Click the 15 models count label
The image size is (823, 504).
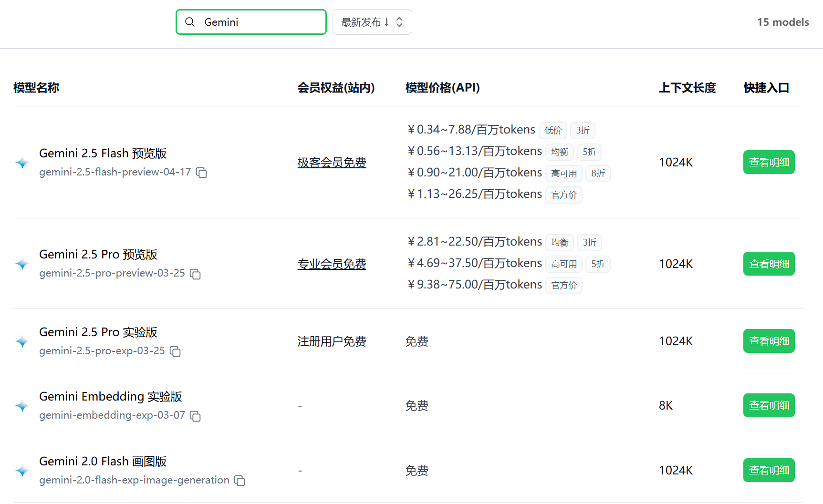coord(783,22)
